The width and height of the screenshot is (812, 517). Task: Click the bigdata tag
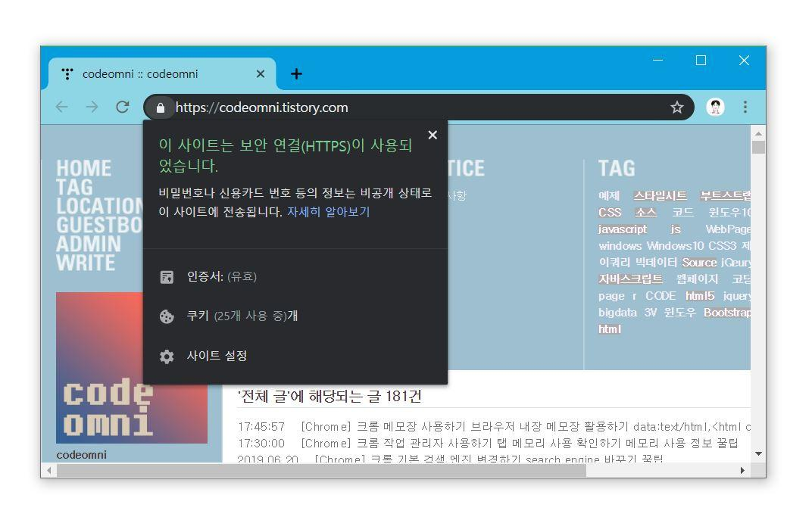pos(617,313)
